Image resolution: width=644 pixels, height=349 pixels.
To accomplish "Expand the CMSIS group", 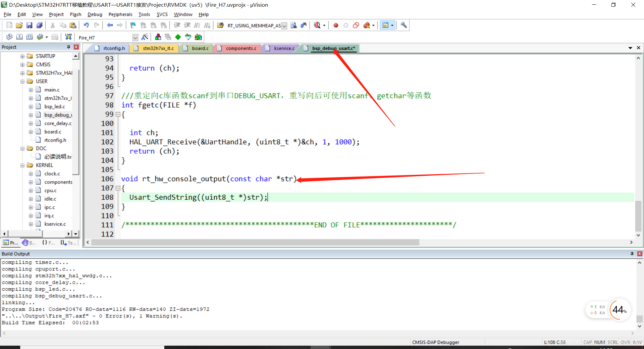I will [22, 64].
